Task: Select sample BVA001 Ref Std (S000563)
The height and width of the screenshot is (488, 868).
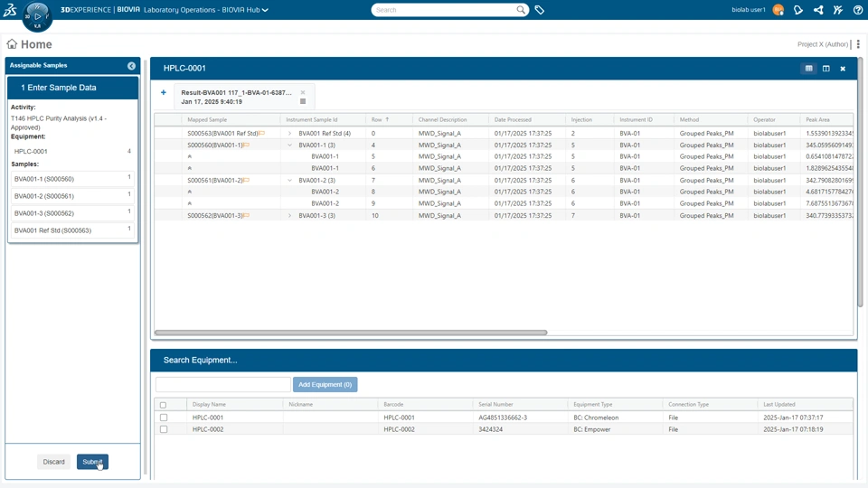Action: tap(72, 230)
